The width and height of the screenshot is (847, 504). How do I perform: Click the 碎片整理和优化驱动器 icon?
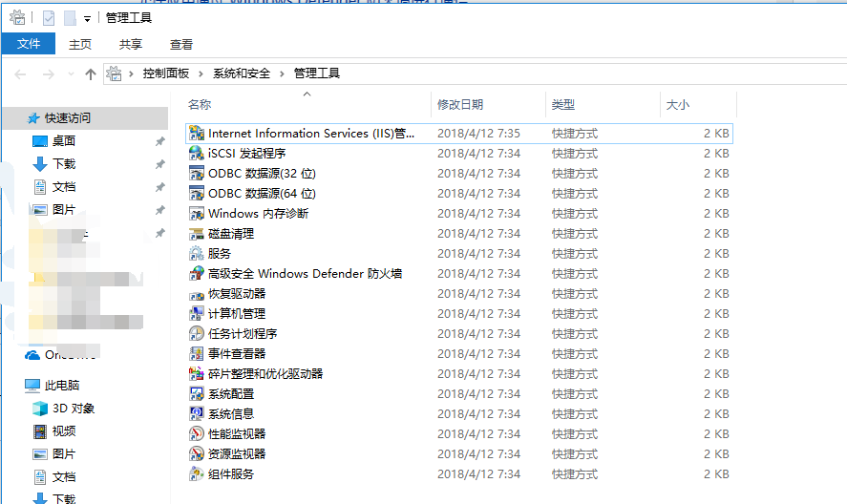click(197, 374)
